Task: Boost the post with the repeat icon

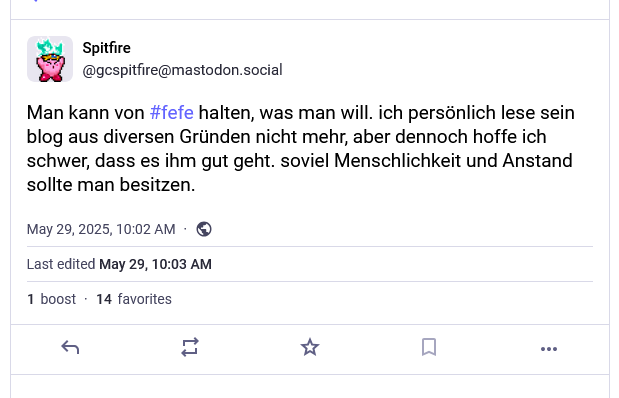Action: click(x=190, y=348)
